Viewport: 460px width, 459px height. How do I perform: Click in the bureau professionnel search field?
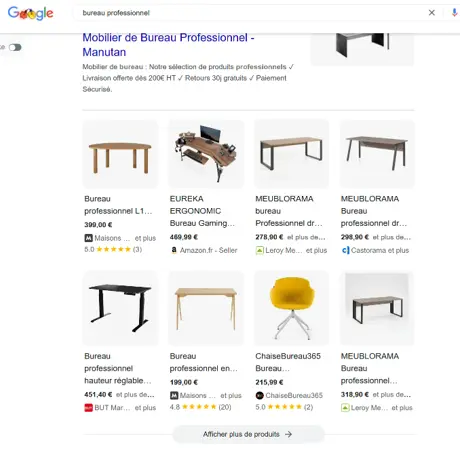click(x=250, y=13)
